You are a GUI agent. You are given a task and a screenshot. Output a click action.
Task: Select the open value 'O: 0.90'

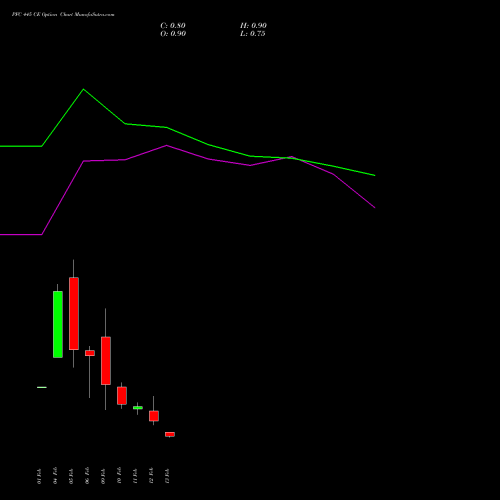173,34
